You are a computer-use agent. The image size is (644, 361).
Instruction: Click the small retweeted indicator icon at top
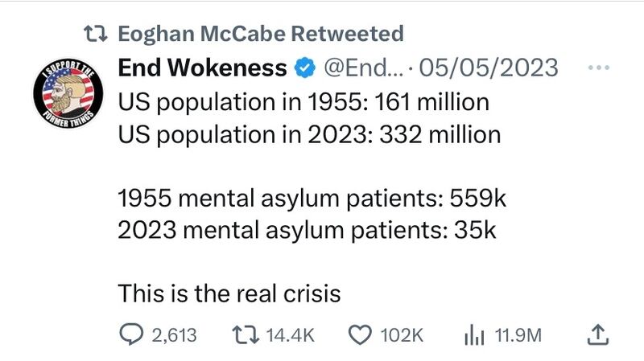pos(97,34)
